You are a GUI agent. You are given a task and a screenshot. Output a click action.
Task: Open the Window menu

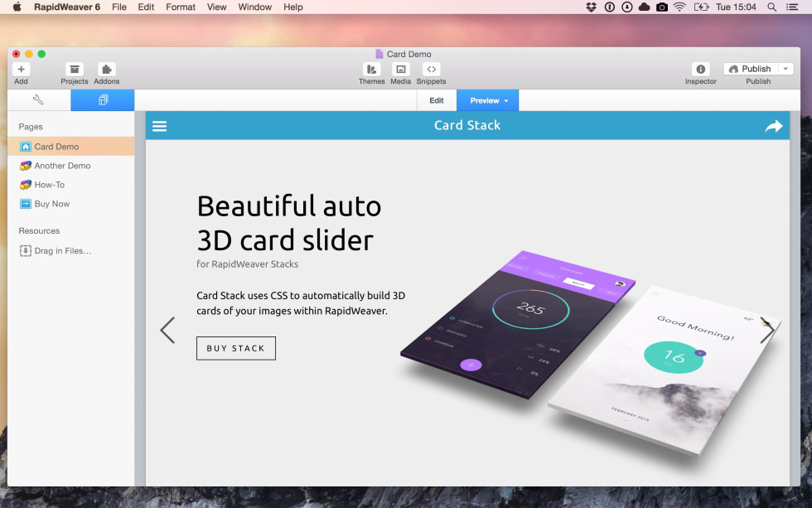click(255, 7)
